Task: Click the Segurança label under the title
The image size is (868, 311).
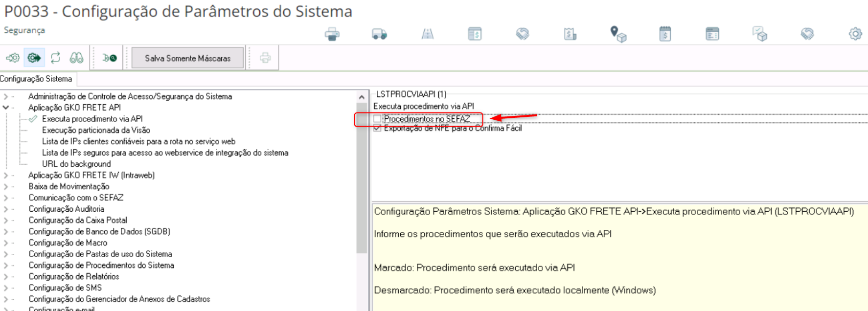Action: [24, 30]
